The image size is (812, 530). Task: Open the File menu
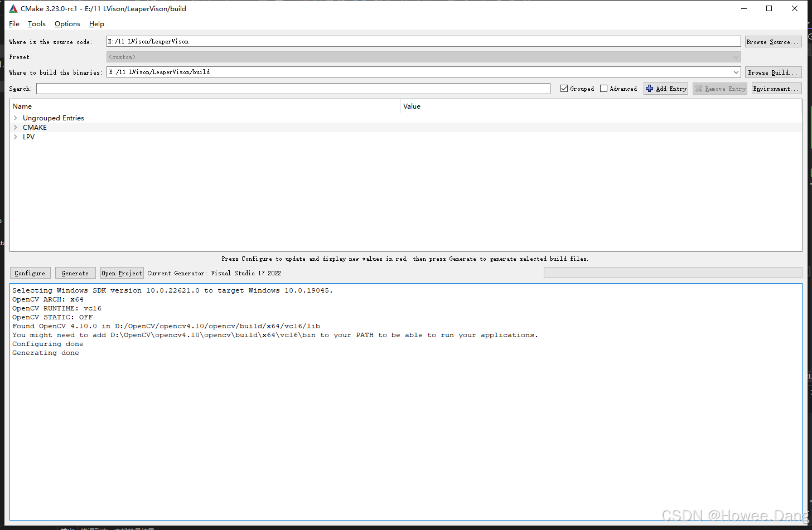pyautogui.click(x=14, y=24)
